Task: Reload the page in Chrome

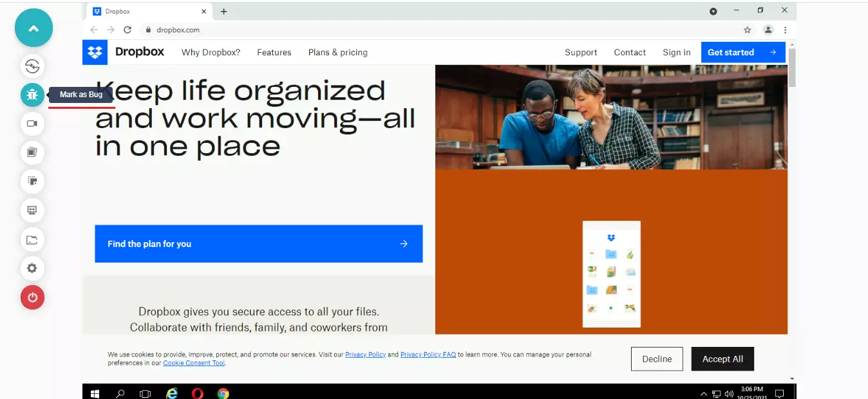Action: (127, 30)
